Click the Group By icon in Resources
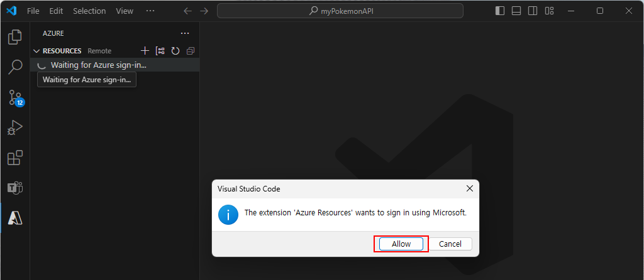 [160, 51]
